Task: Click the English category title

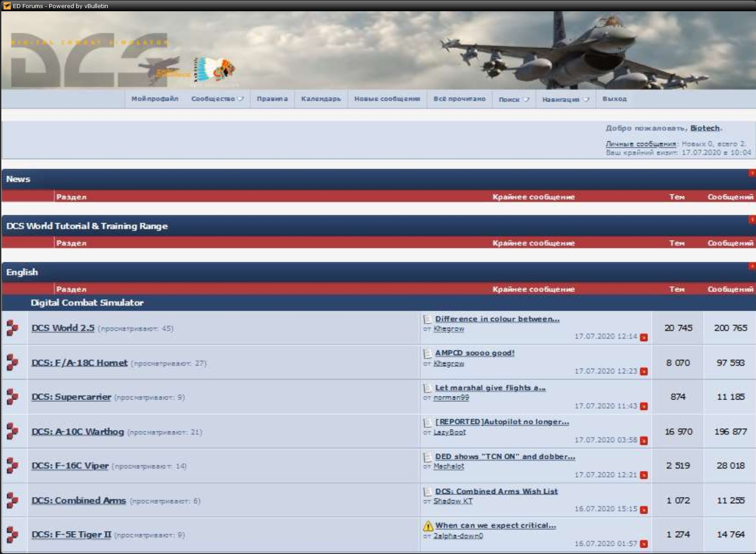Action: point(22,272)
